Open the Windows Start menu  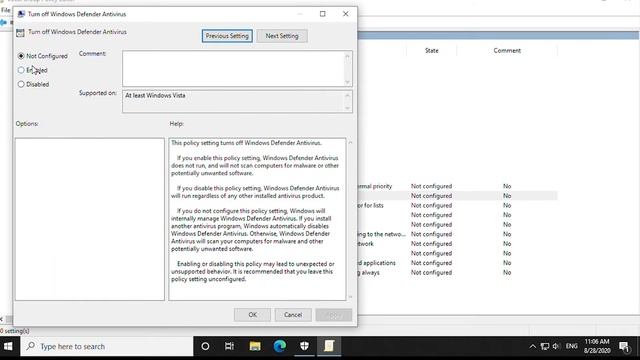[8, 347]
